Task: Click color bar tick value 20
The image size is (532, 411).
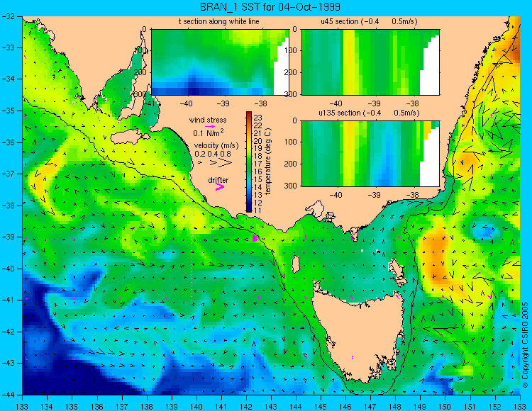Action: tap(258, 141)
